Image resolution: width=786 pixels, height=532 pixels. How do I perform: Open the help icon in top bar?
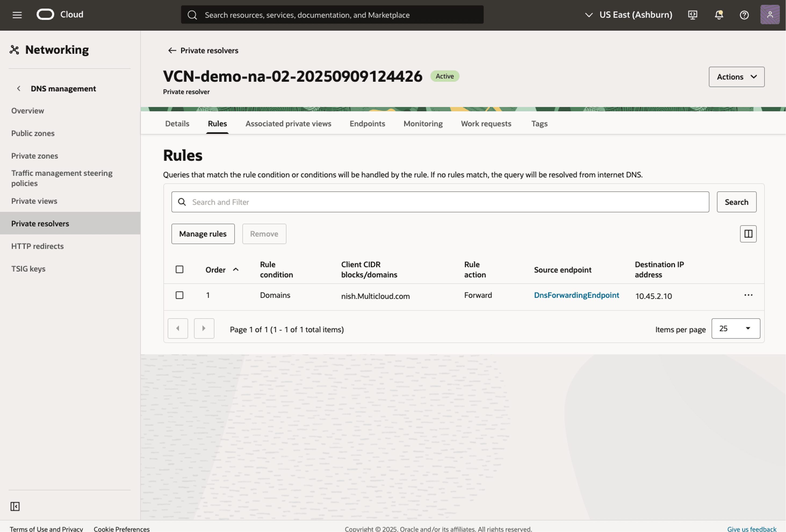coord(744,15)
